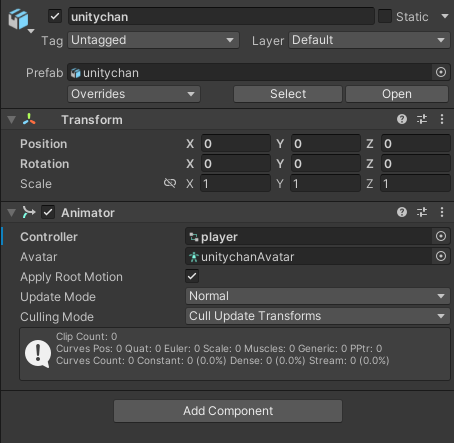Click the Scale label
454x443 pixels.
36,184
